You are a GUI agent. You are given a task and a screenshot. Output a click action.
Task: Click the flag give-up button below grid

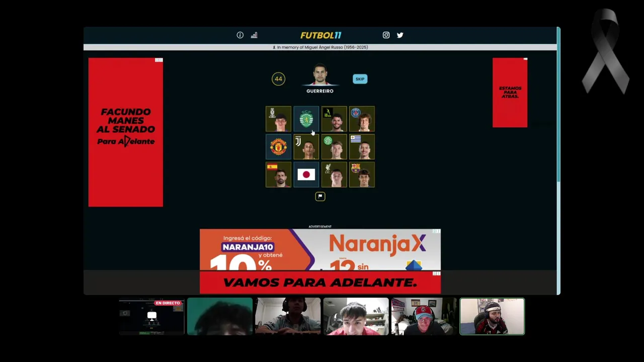click(x=320, y=197)
